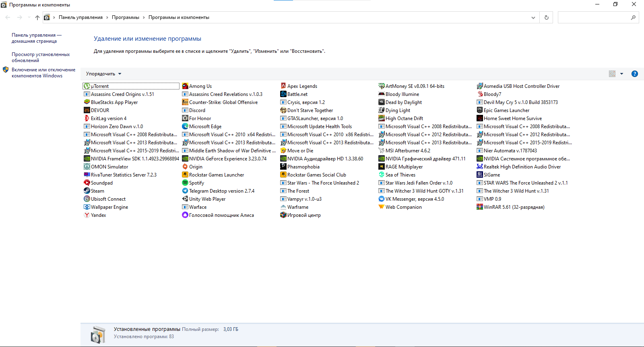Select the Among Us icon

(185, 86)
